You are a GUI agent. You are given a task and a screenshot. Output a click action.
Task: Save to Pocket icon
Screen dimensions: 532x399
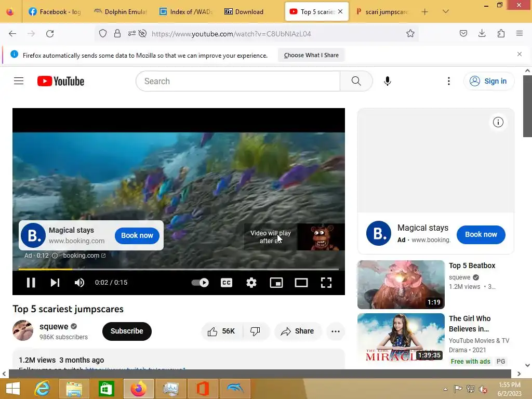click(x=463, y=33)
